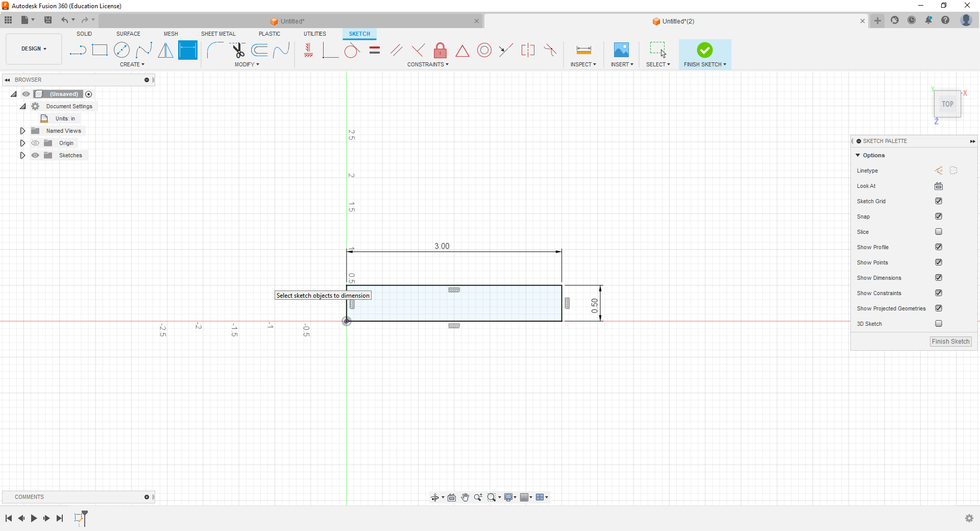Open the grid and snaps settings
The image size is (980, 531).
[526, 497]
